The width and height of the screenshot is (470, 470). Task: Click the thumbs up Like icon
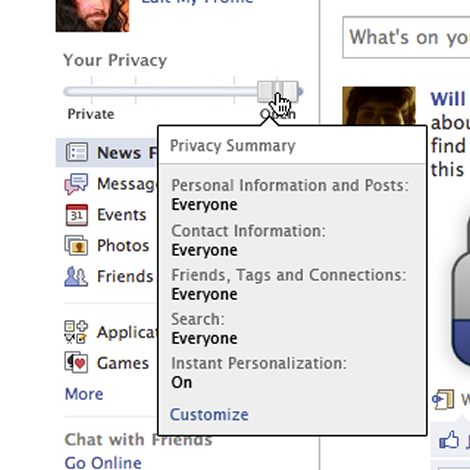pyautogui.click(x=449, y=439)
